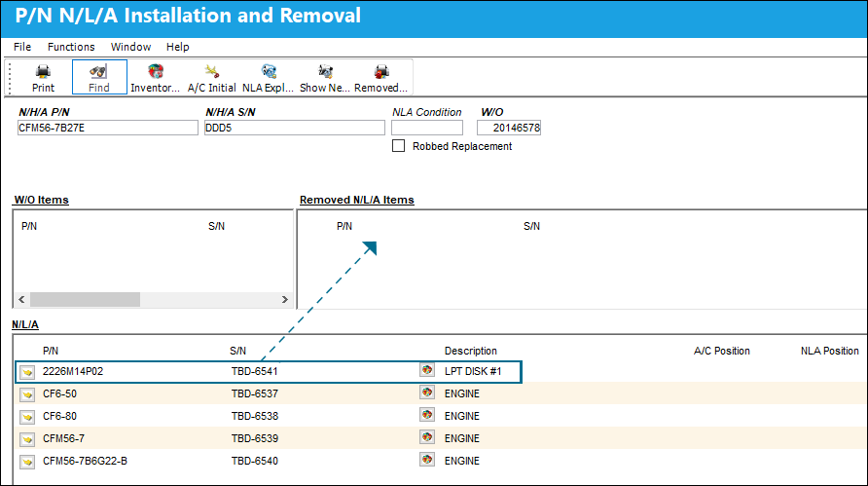Open the Functions menu
Screen dimensions: 868x486
[71, 47]
